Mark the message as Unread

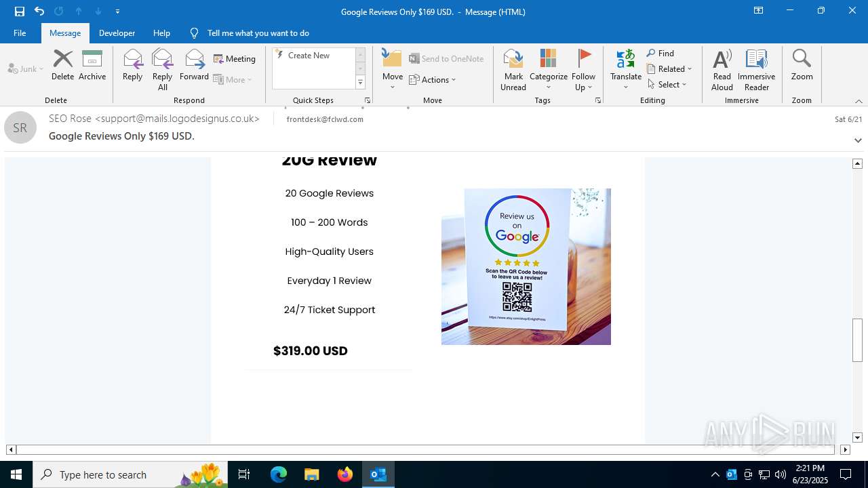pos(513,70)
